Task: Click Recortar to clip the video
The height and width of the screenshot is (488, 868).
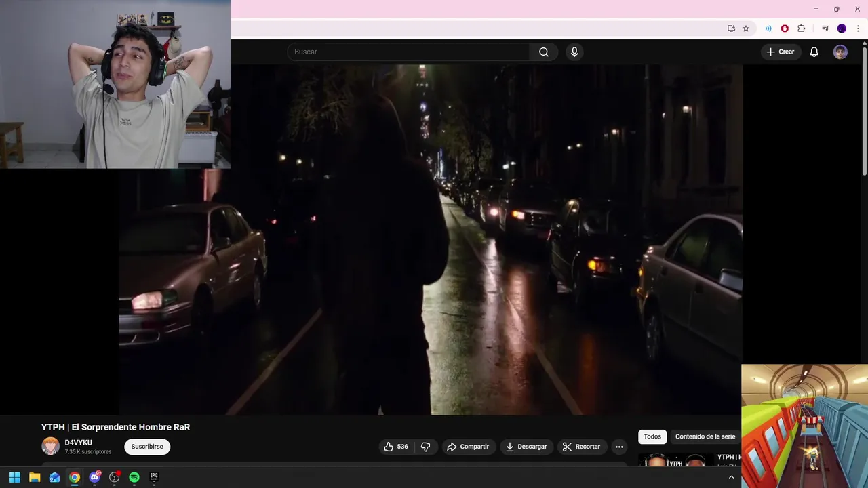Action: pos(582,447)
